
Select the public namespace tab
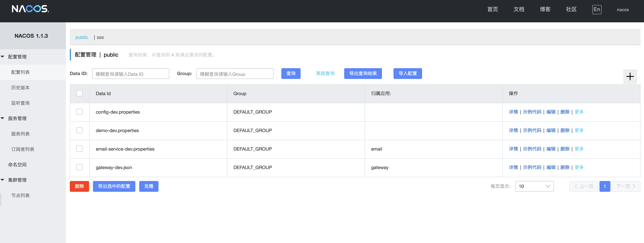point(82,37)
